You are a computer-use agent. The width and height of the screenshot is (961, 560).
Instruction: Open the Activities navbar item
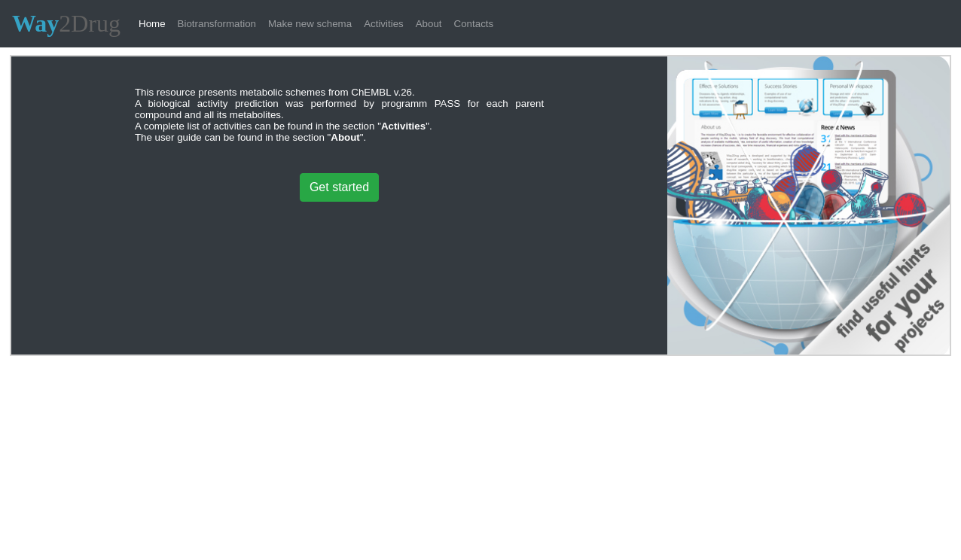pyautogui.click(x=383, y=23)
